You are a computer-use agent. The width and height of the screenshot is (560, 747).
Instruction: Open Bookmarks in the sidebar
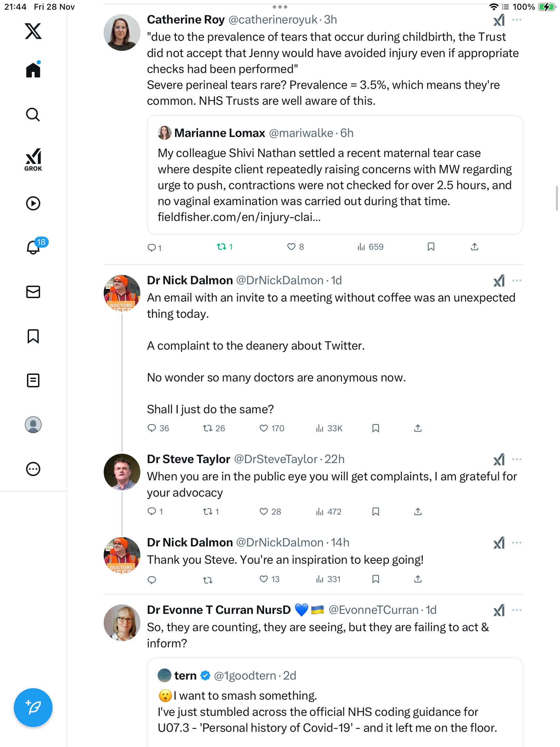(x=33, y=336)
